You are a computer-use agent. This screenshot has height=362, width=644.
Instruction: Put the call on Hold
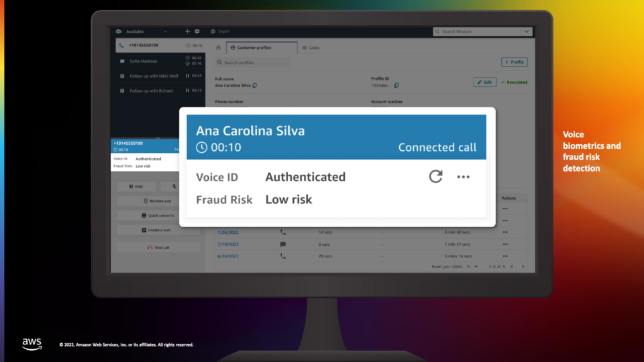[x=136, y=186]
